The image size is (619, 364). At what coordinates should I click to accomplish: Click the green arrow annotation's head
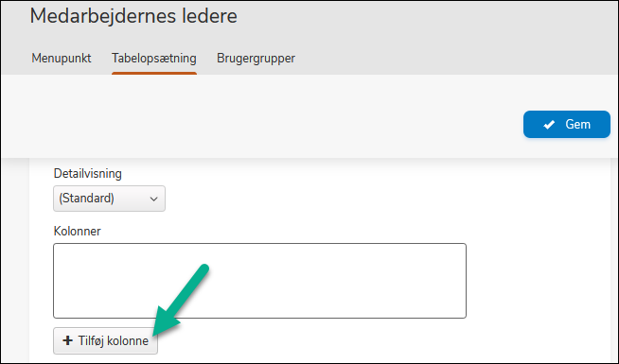pyautogui.click(x=164, y=322)
